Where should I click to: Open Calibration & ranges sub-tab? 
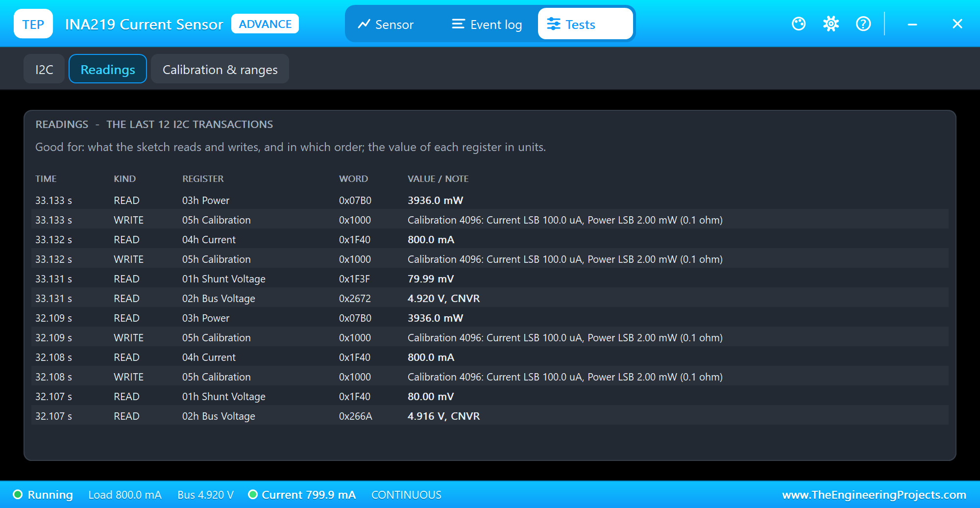click(220, 69)
